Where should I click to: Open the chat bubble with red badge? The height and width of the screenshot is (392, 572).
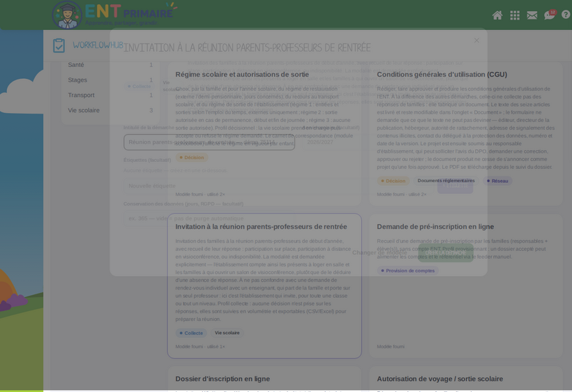click(550, 15)
